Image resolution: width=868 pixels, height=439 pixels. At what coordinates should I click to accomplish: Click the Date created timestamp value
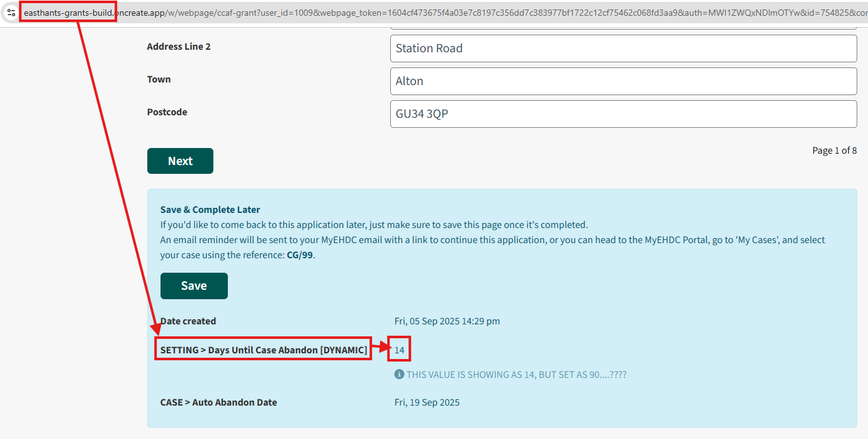point(447,321)
